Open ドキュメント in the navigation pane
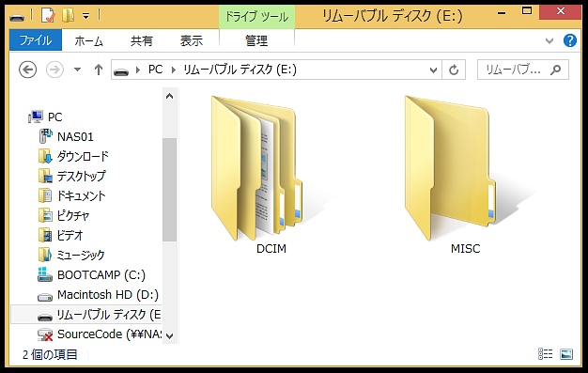The image size is (588, 373). (x=82, y=195)
